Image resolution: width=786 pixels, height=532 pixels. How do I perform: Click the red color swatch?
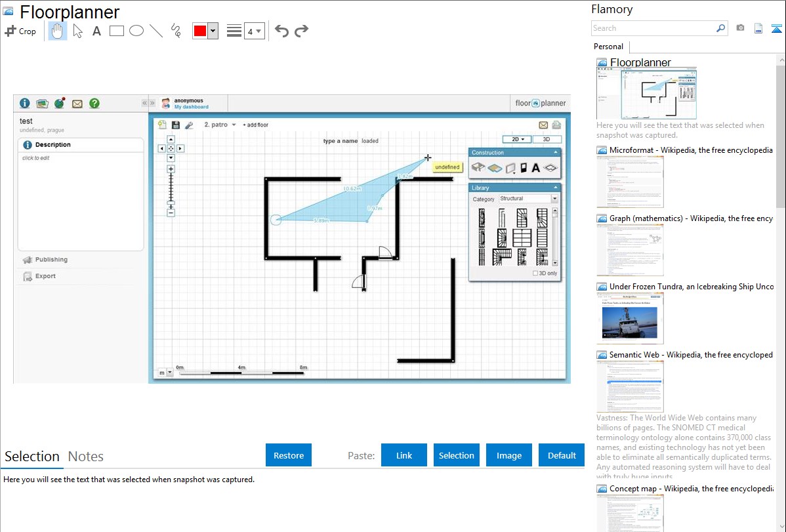[200, 31]
